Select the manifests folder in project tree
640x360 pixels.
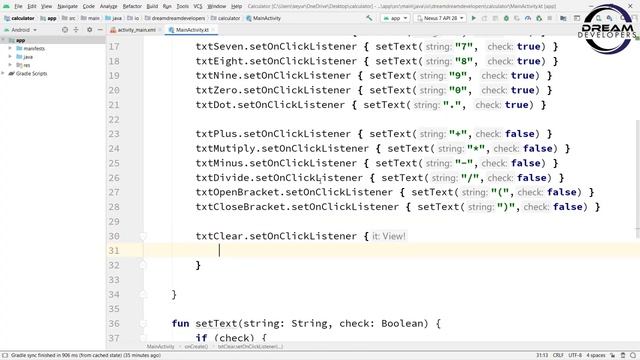tap(31, 48)
